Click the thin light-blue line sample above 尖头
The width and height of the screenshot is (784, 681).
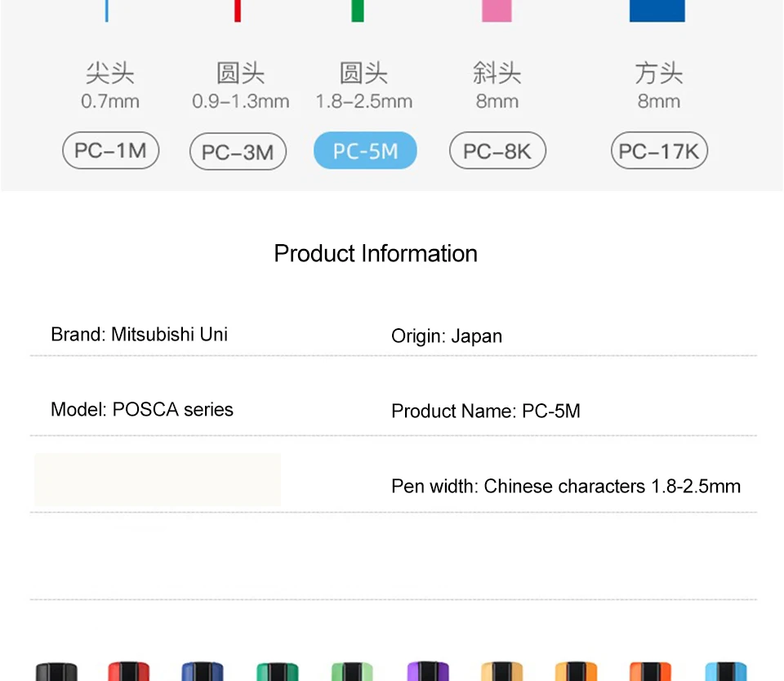[x=106, y=11]
